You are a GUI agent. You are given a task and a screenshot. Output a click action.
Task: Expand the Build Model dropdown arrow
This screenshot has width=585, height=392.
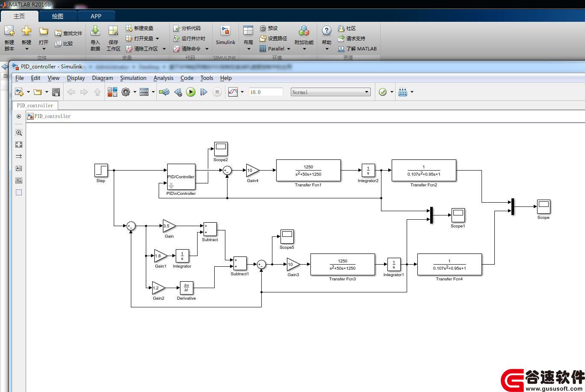pyautogui.click(x=412, y=92)
